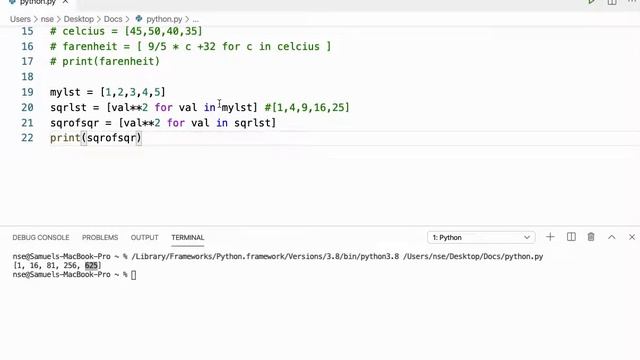
Task: Switch to the DEBUG CONSOLE tab
Action: point(41,238)
